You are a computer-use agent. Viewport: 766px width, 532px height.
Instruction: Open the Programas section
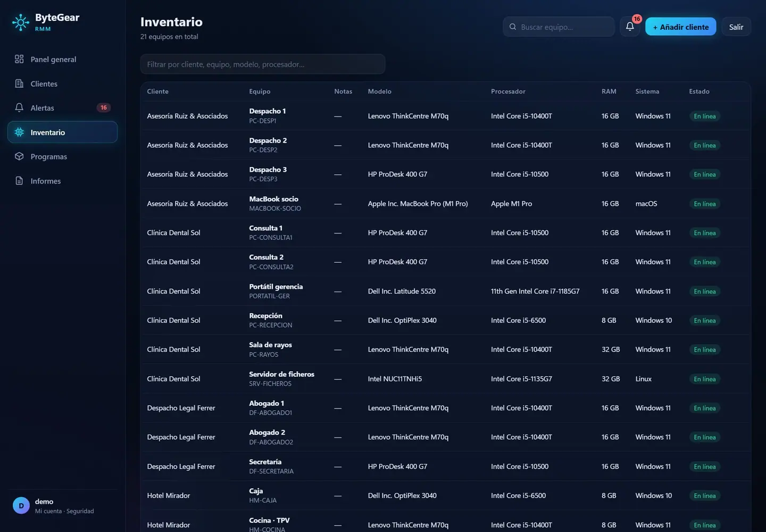click(62, 156)
